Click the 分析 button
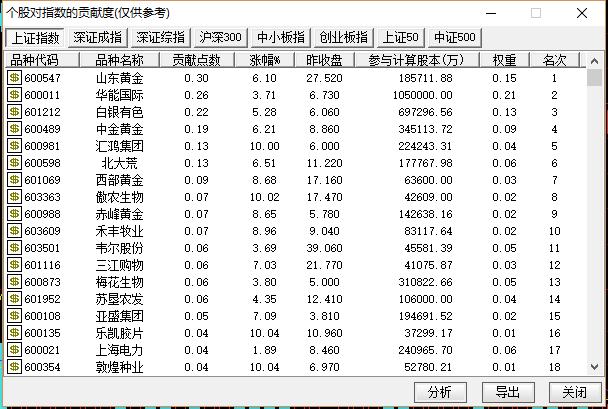Screen dimensions: 608x409 pos(440,392)
